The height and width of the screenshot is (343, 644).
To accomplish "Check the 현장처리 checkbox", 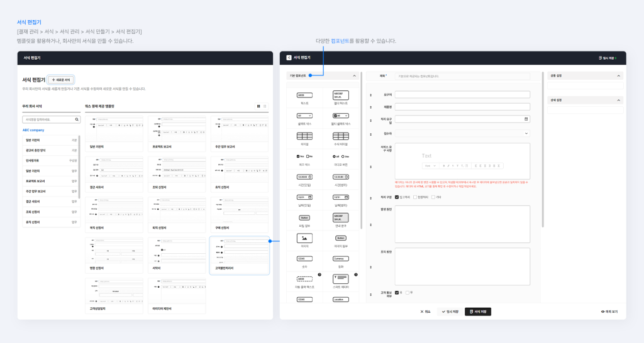I will [415, 197].
